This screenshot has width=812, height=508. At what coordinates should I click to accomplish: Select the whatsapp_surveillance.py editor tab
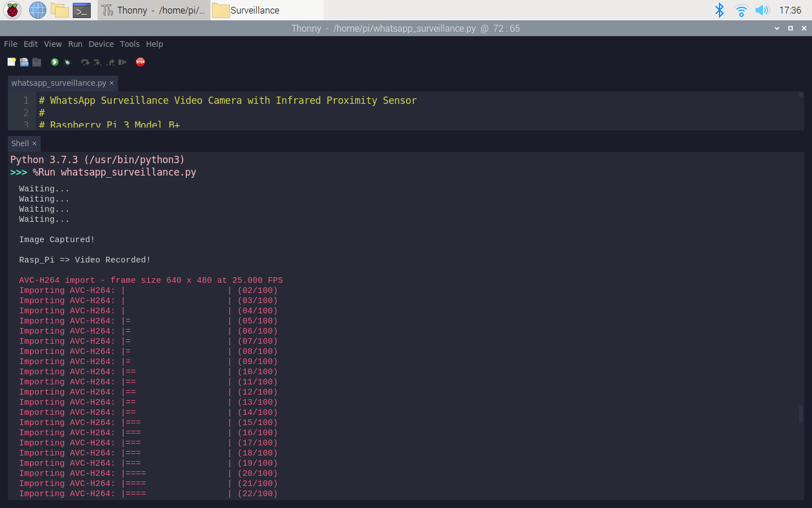click(x=59, y=83)
